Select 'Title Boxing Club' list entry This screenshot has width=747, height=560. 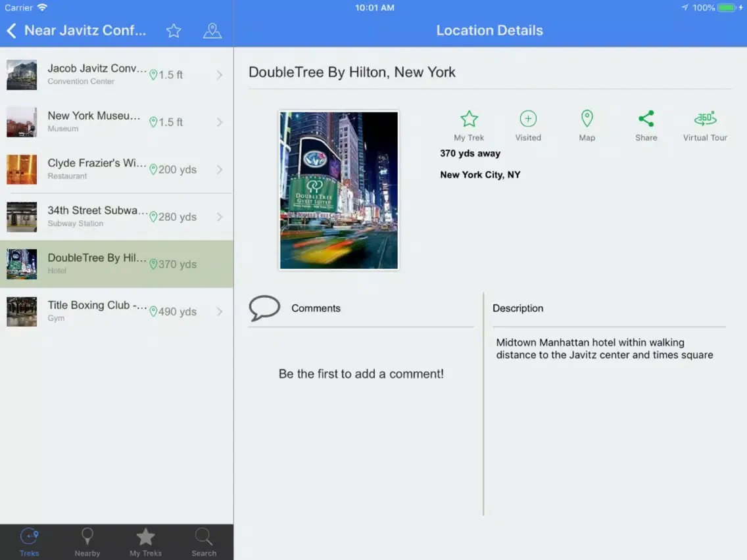[x=117, y=312]
